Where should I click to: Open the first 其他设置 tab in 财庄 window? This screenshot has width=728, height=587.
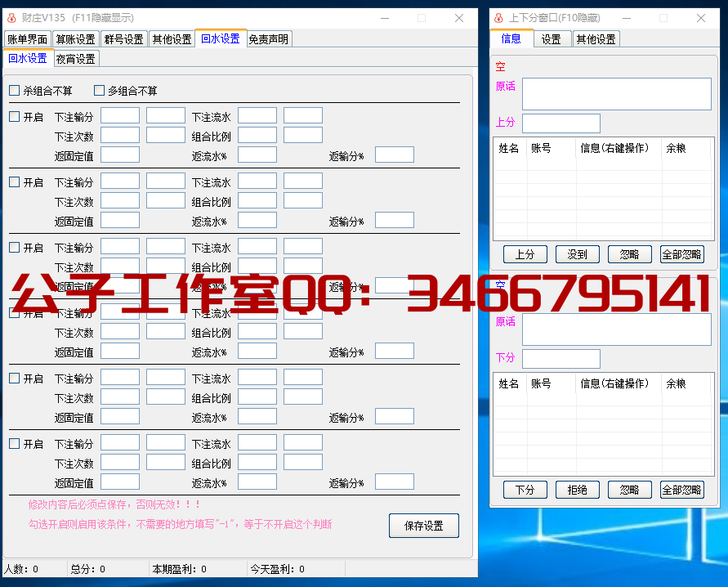(x=172, y=39)
